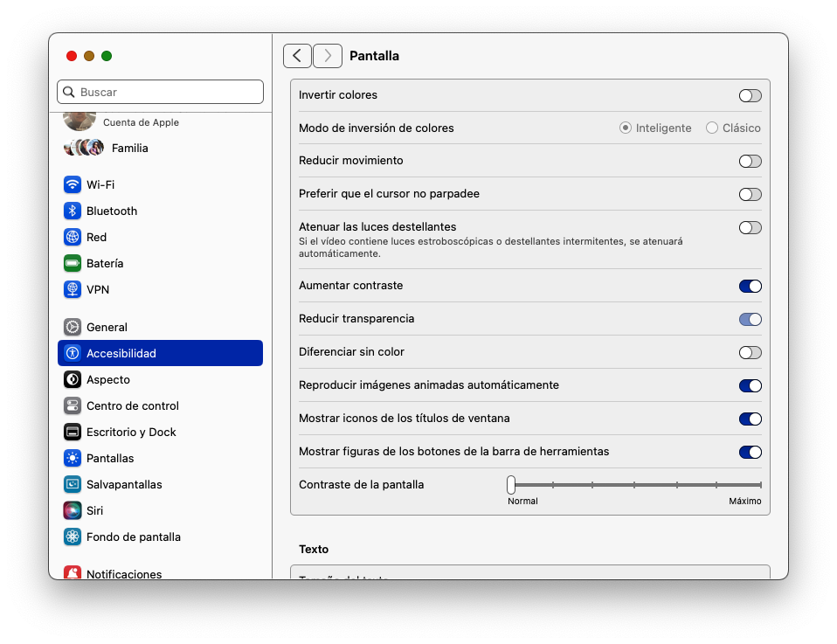This screenshot has width=837, height=644.
Task: Go back using the left navigation arrow
Action: 297,55
